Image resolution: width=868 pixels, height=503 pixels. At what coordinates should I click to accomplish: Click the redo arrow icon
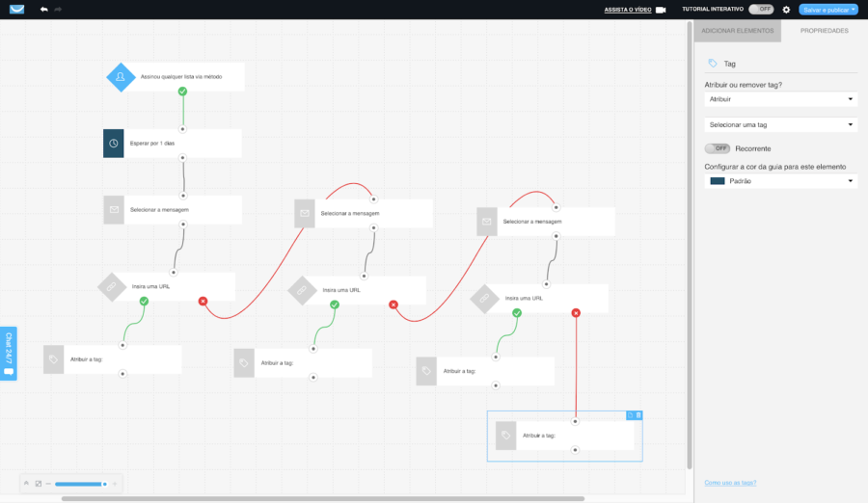point(58,10)
